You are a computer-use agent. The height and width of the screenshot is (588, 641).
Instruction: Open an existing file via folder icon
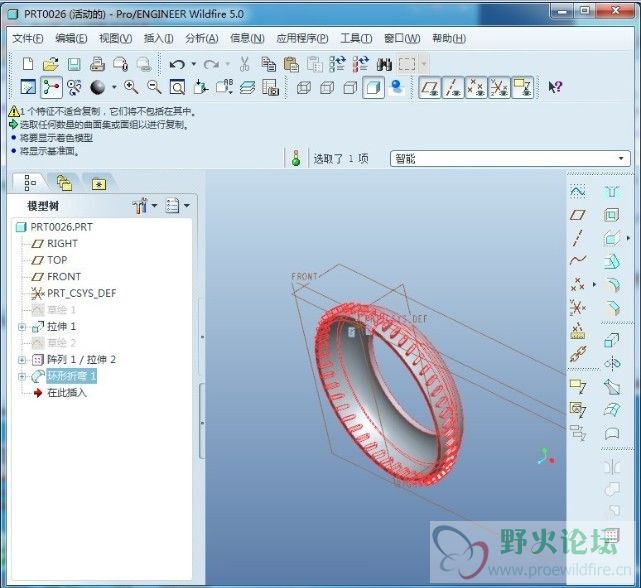[x=51, y=64]
